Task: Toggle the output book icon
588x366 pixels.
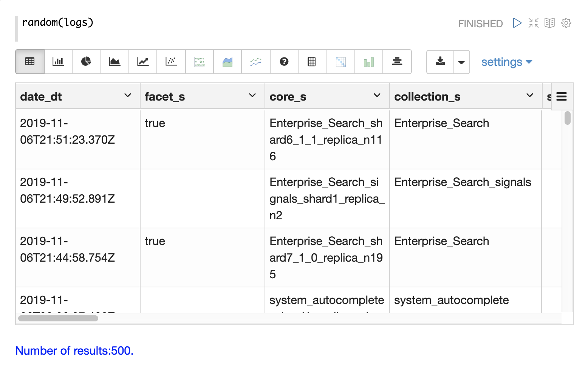Action: (549, 23)
